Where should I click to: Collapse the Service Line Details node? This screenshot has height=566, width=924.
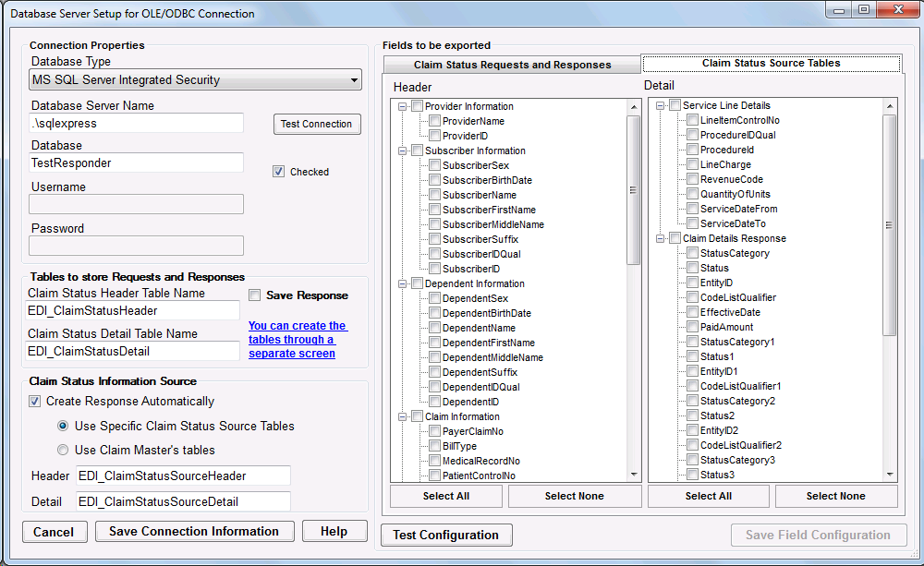point(661,105)
